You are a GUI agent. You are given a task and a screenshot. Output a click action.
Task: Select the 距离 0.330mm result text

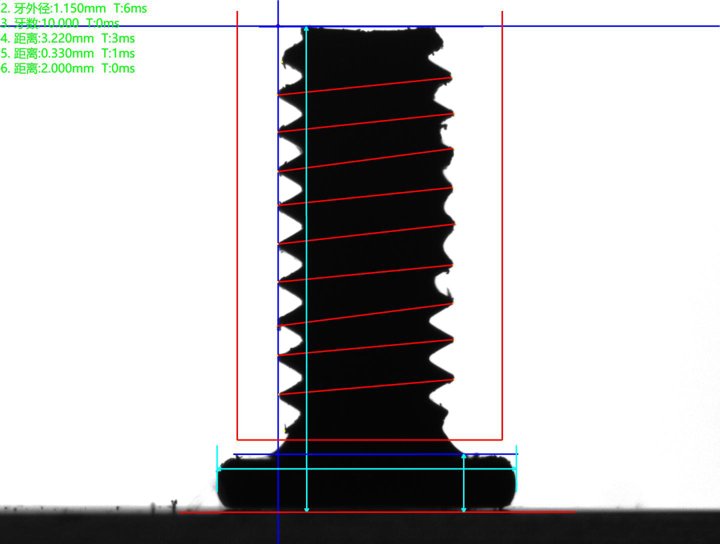pos(68,53)
